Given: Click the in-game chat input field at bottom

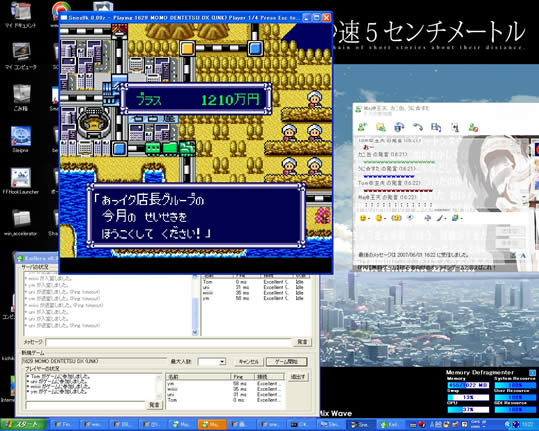Looking at the screenshot, I should pos(85,405).
